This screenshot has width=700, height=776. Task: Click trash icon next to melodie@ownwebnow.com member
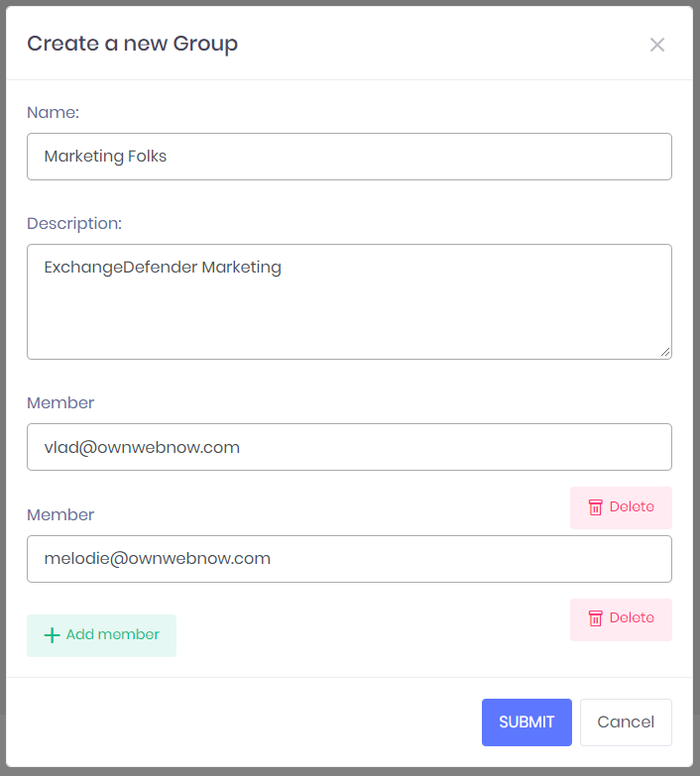[595, 618]
